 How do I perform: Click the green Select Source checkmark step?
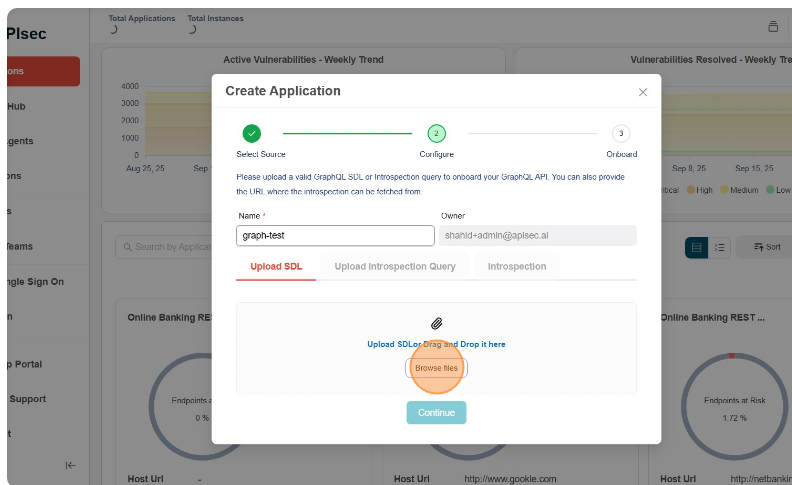[x=251, y=133]
